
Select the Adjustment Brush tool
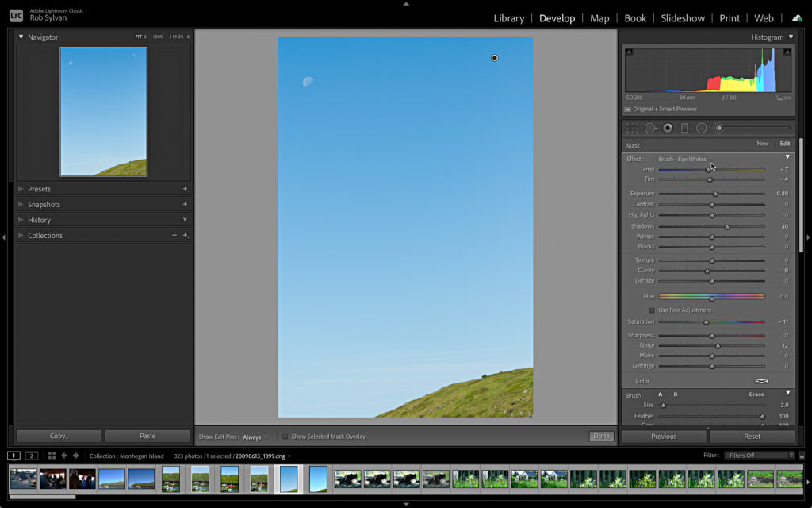pyautogui.click(x=718, y=128)
